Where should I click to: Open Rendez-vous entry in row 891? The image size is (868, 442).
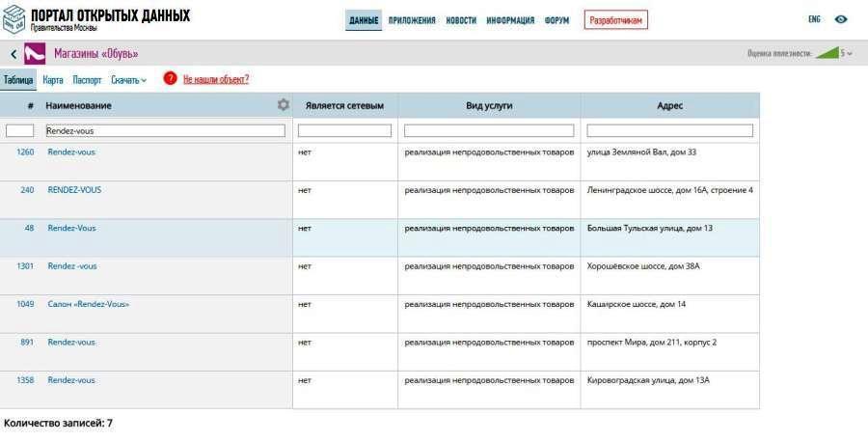point(71,343)
